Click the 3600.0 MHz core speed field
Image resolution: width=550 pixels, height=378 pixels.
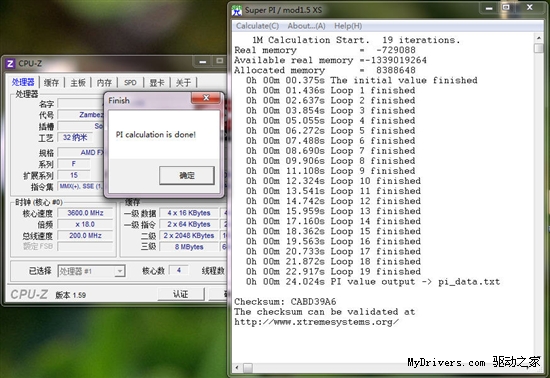85,213
